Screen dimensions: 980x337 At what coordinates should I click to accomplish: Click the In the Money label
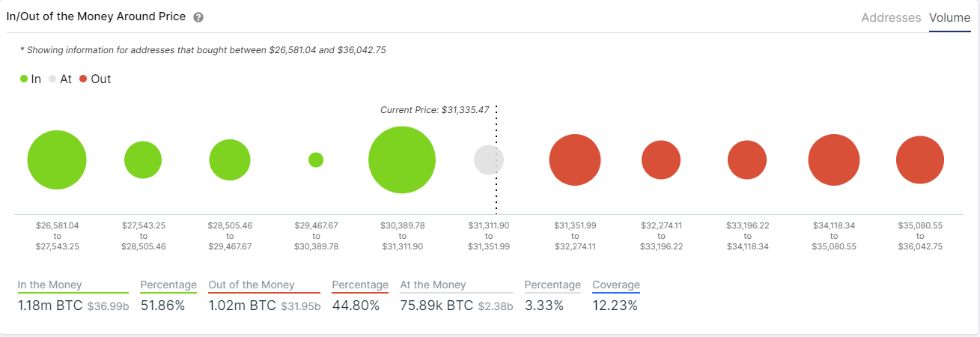tap(50, 285)
